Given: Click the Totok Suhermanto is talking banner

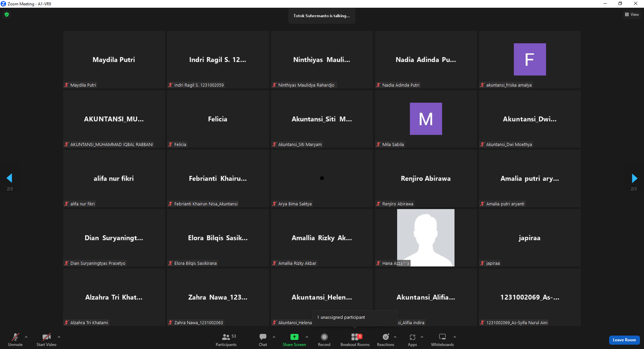Looking at the screenshot, I should click(x=322, y=16).
